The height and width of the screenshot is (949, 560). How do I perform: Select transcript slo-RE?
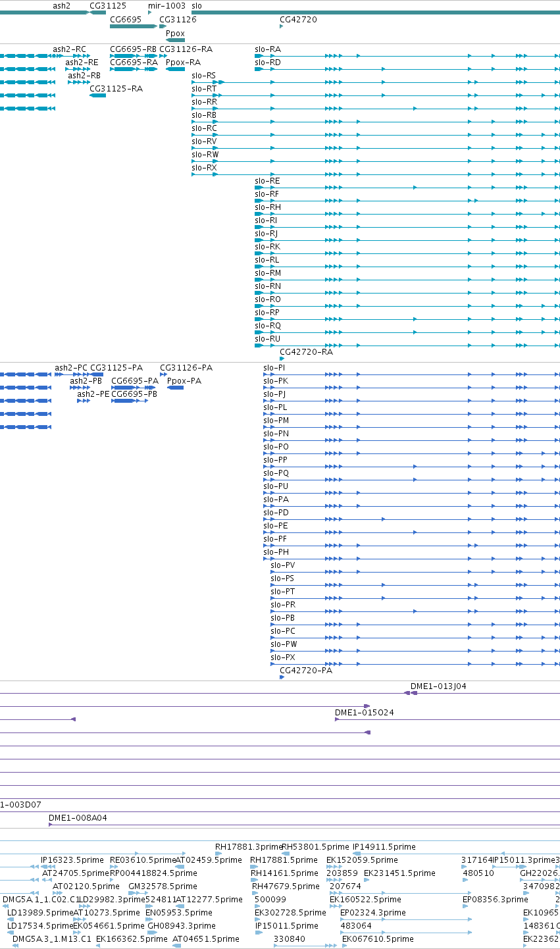tap(267, 181)
